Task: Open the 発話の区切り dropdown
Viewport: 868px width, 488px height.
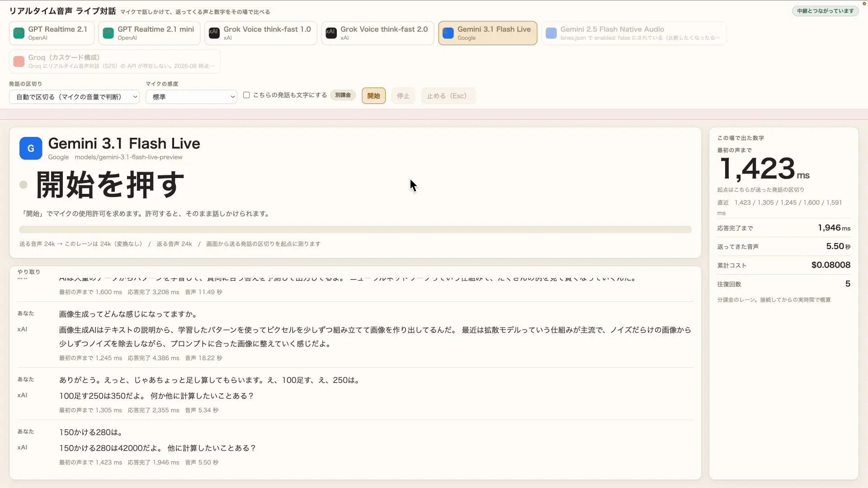Action: (x=74, y=97)
